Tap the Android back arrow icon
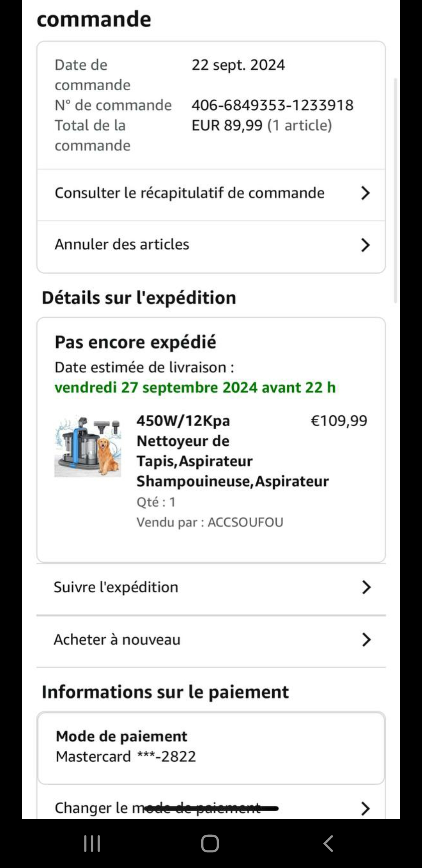 pyautogui.click(x=328, y=843)
